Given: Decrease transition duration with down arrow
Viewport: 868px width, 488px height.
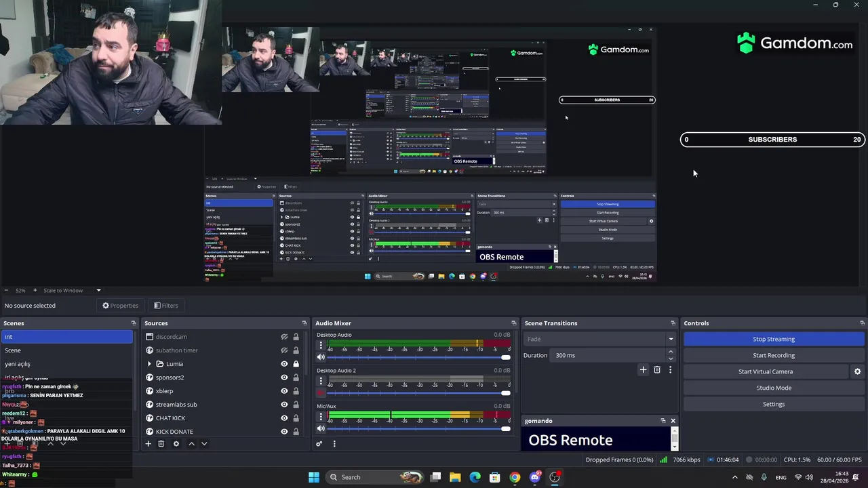Looking at the screenshot, I should tap(671, 359).
